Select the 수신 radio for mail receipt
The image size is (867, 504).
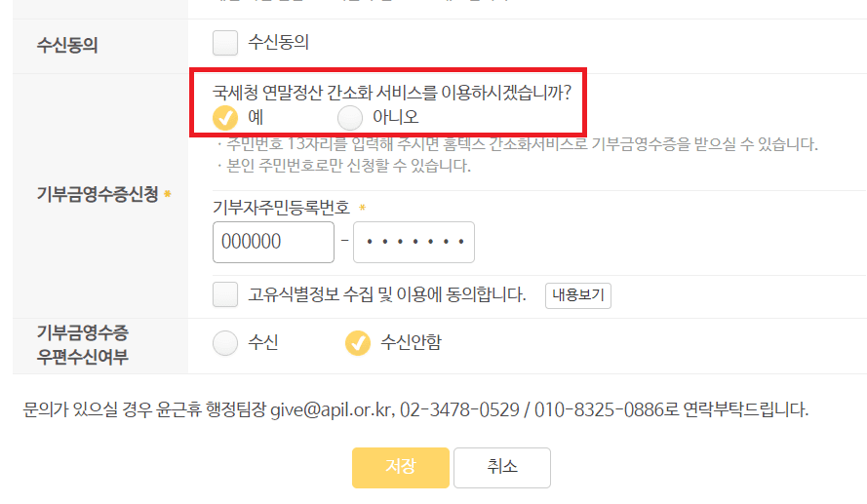[225, 342]
